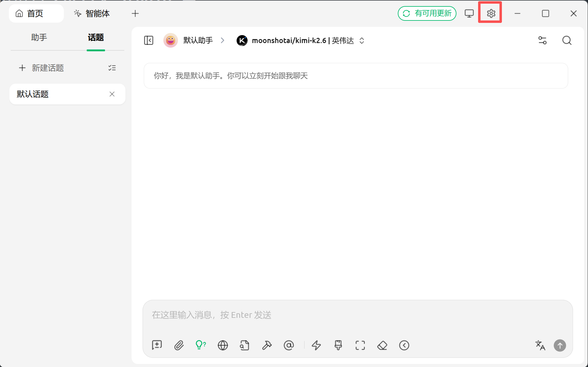
Task: Create a new topic with 新建话题
Action: point(42,68)
